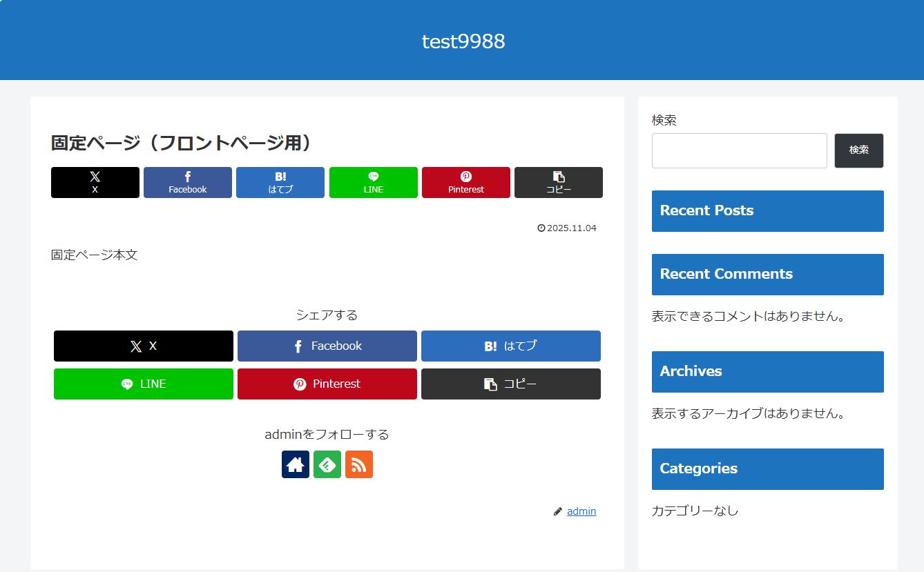Click the orange RSS feed icon
The image size is (924, 572).
pos(358,464)
